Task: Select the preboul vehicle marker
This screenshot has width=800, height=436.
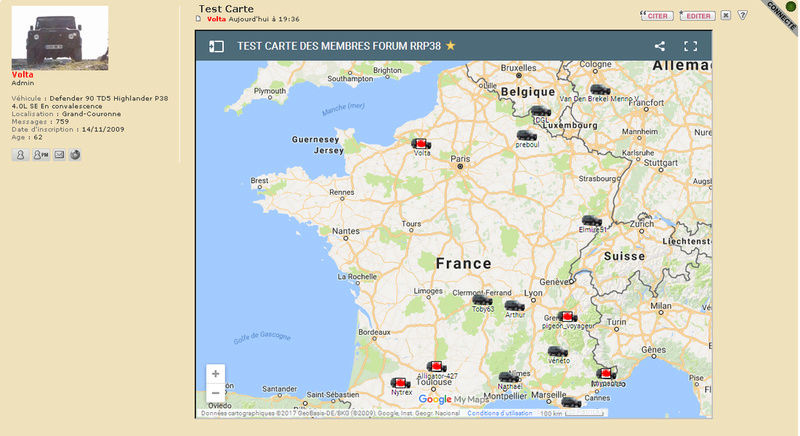Action: point(527,136)
